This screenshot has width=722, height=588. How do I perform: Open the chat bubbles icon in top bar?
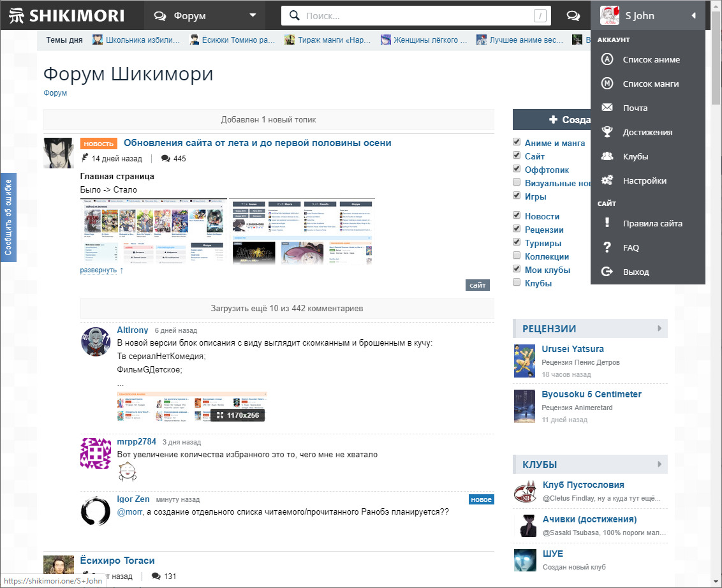[573, 16]
